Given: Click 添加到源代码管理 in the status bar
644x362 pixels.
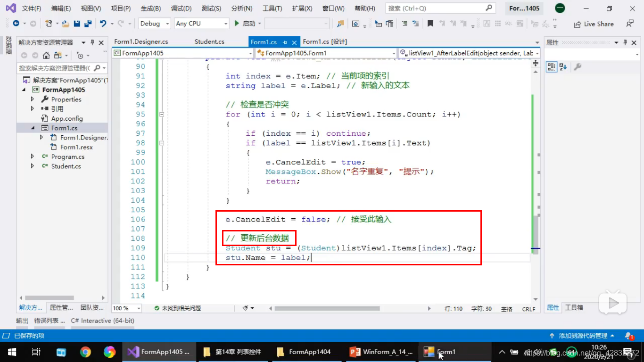Looking at the screenshot, I should point(583,336).
